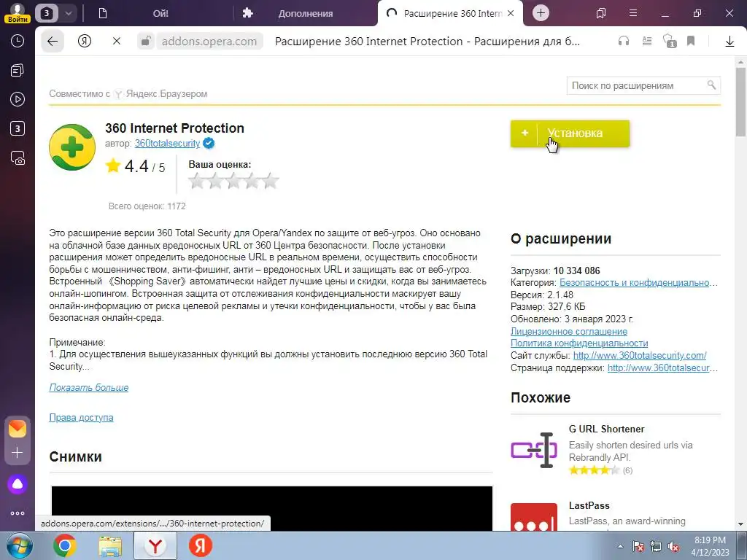Open the LastPass extension title
Image resolution: width=747 pixels, height=560 pixels.
click(589, 506)
